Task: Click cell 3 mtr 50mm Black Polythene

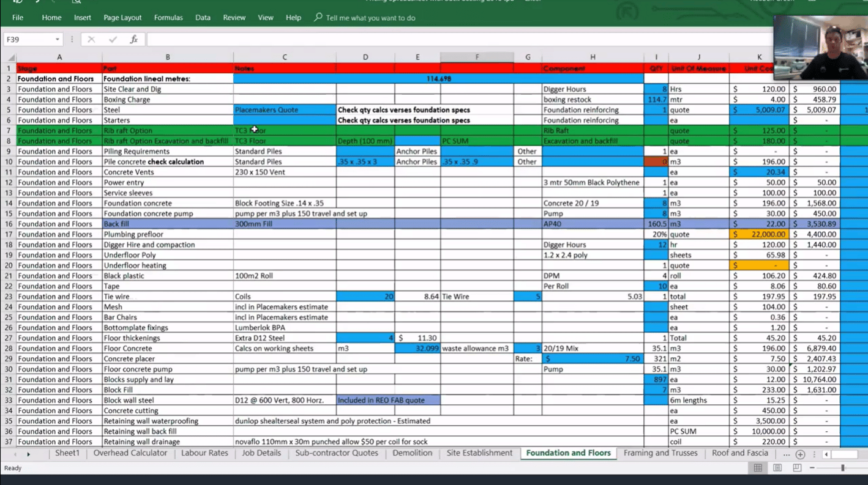Action: pos(593,182)
